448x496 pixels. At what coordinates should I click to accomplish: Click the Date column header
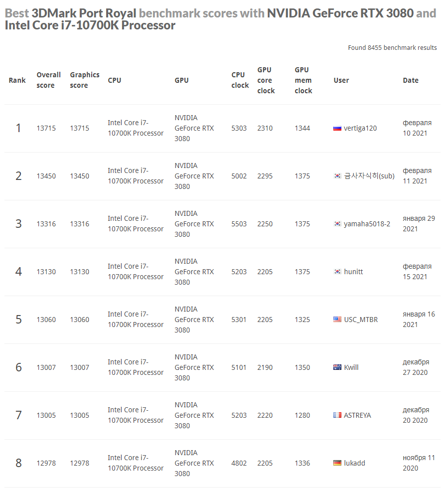[411, 80]
